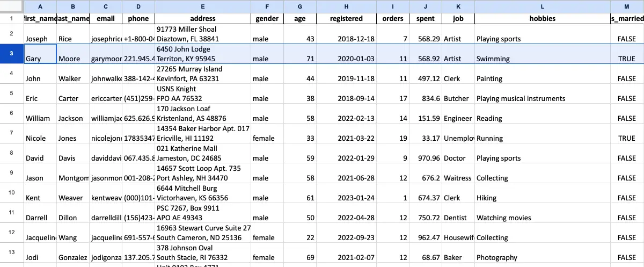This screenshot has height=267, width=644.
Task: Select row 3 header
Action: [12, 54]
